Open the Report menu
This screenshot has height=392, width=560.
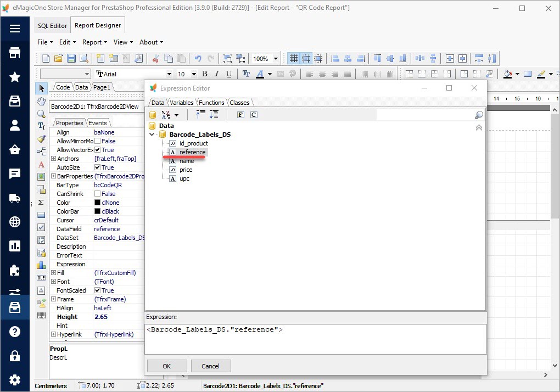click(94, 42)
